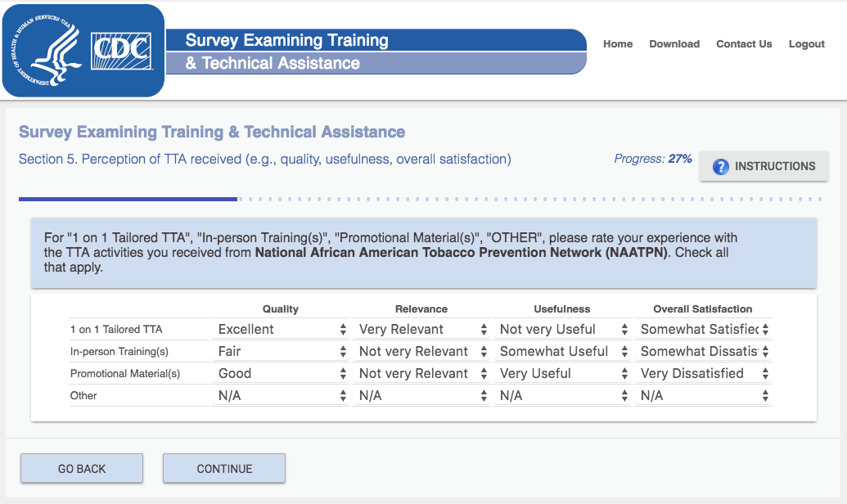Open Overall Satisfaction dropdown for Other row
847x504 pixels.
703,396
